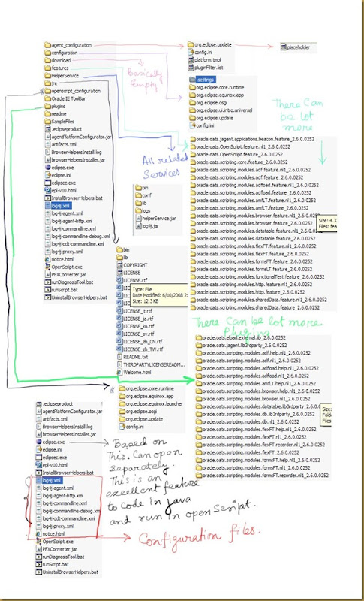Select the Oracle IE ToolBar folder icon
Image resolution: width=364 pixels, height=601 pixels.
point(47,98)
